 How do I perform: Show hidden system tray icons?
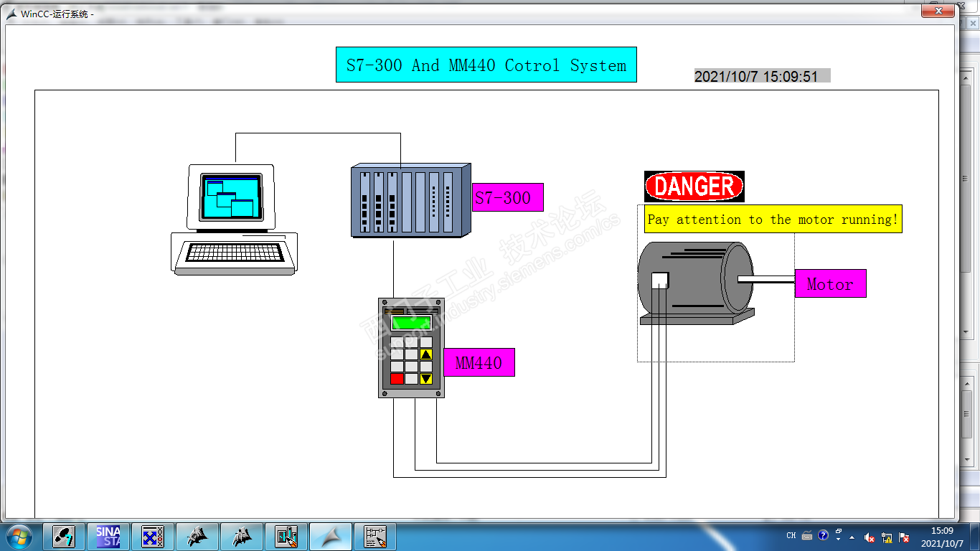(x=852, y=537)
